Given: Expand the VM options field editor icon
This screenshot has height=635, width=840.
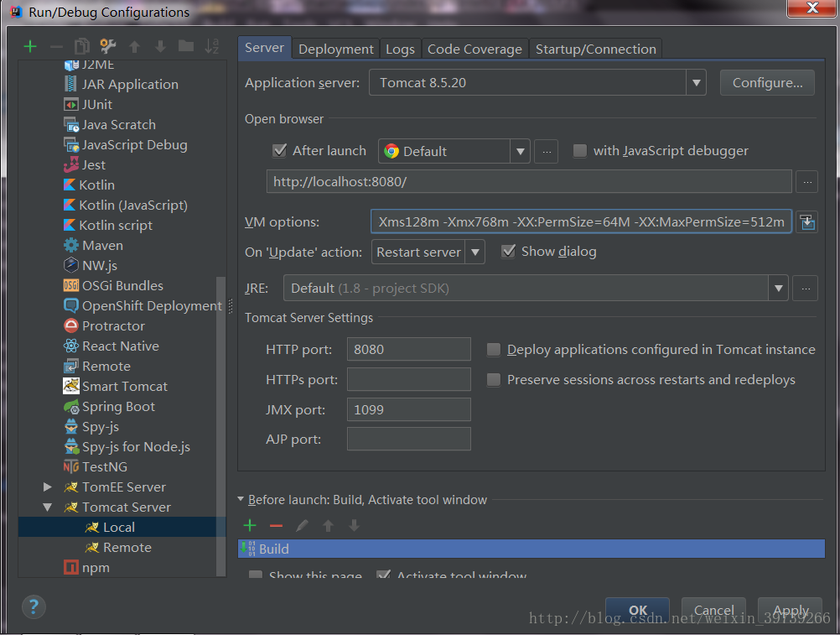Looking at the screenshot, I should 806,221.
